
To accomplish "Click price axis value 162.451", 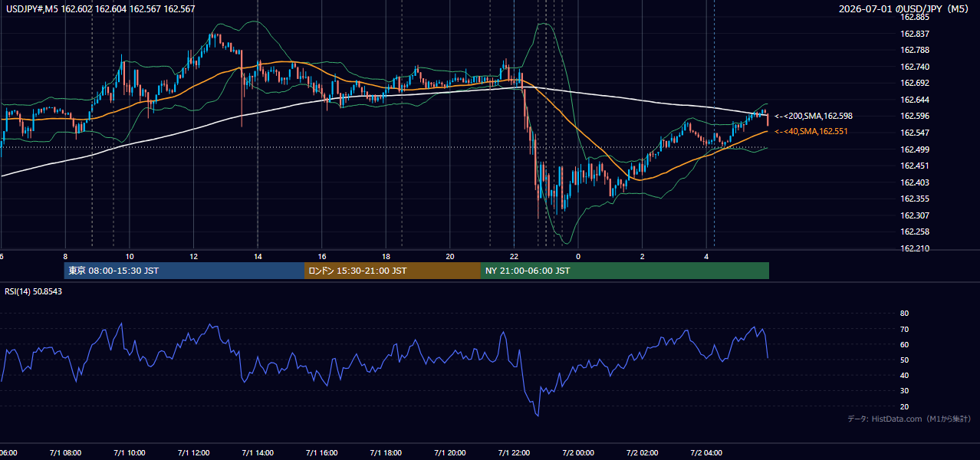I will (914, 166).
